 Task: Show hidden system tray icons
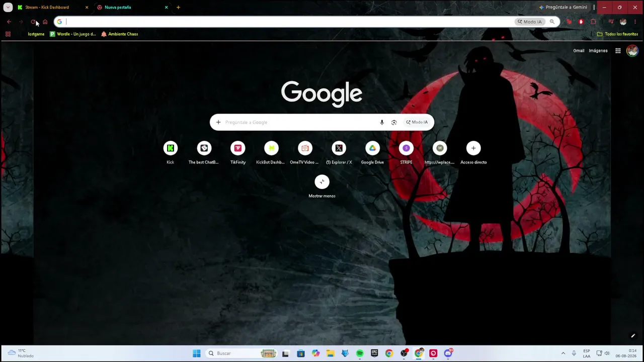tap(563, 353)
